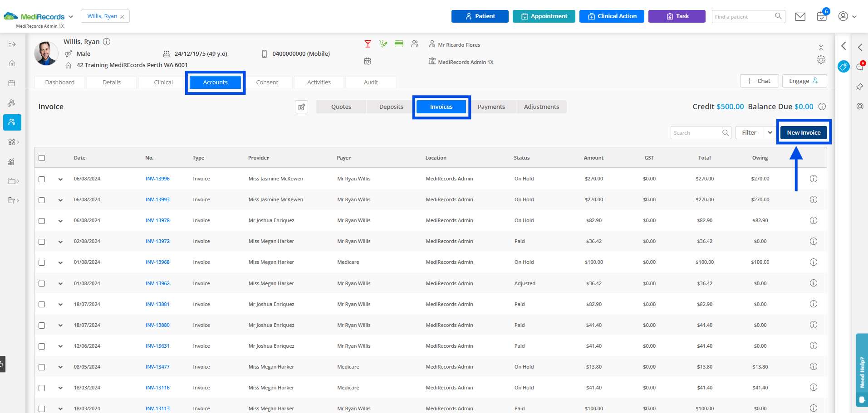
Task: Switch to the Payments tab
Action: pyautogui.click(x=491, y=107)
